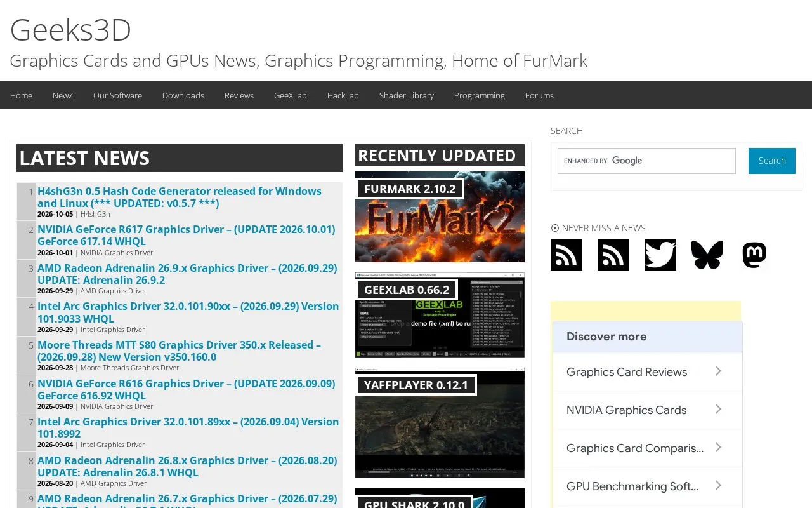Open the Twitter bird icon link
The image size is (812, 508).
pos(660,255)
